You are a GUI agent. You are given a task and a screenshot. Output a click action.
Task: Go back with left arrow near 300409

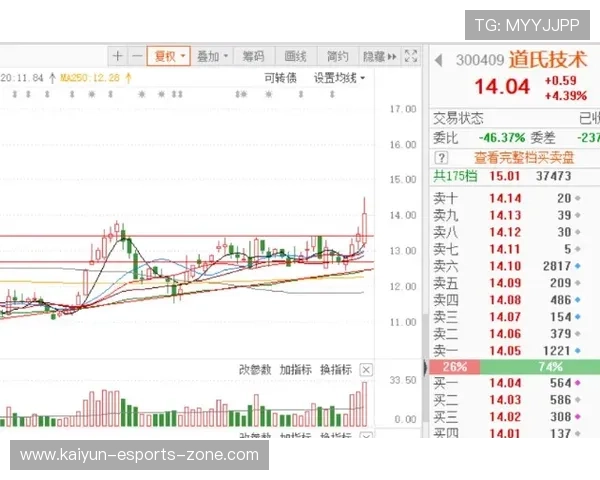(x=439, y=60)
